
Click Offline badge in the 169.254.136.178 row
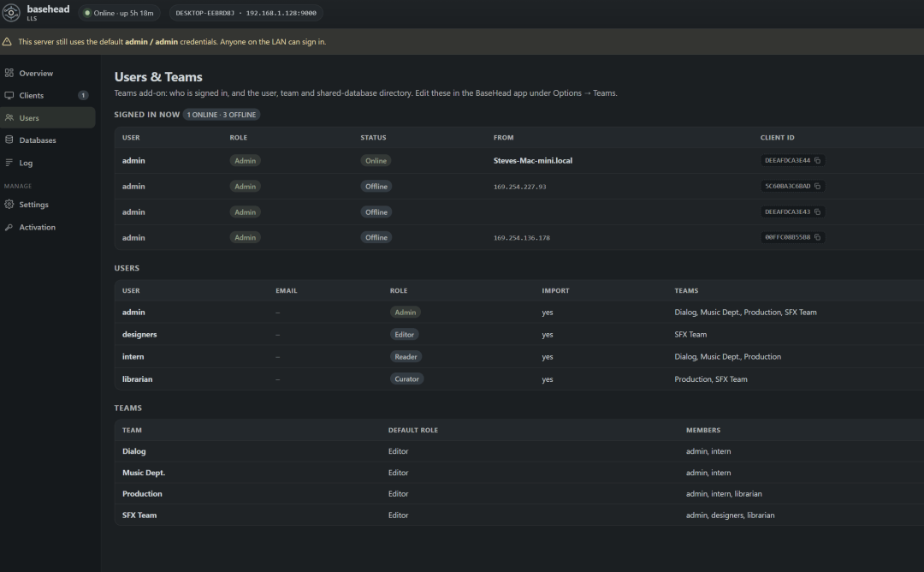click(x=376, y=238)
